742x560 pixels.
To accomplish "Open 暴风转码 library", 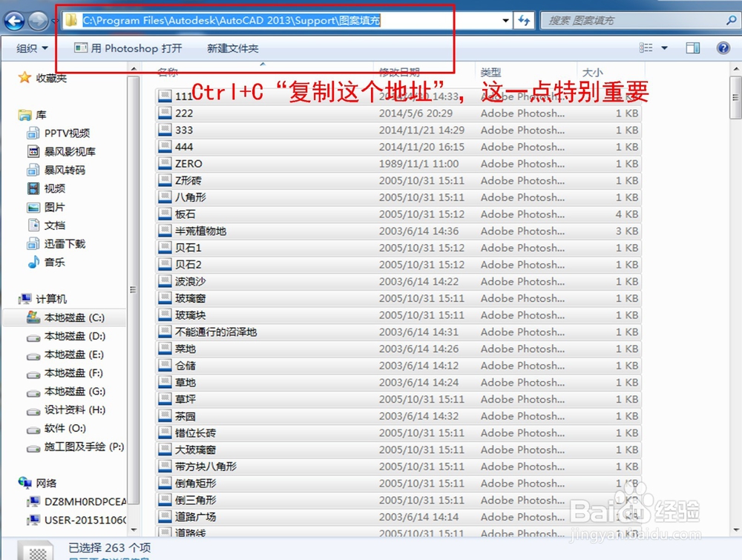I will (56, 171).
